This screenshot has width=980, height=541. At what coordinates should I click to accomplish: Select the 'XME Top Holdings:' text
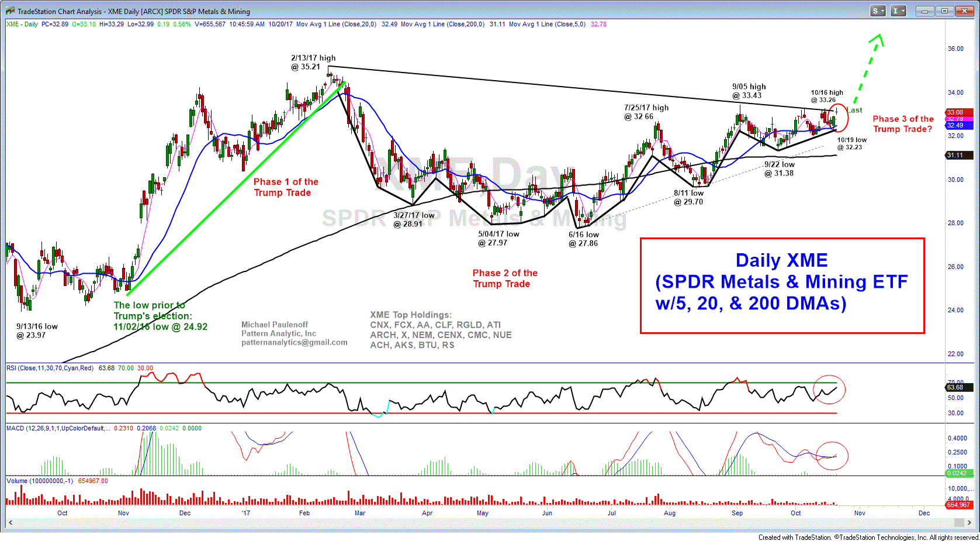point(411,315)
